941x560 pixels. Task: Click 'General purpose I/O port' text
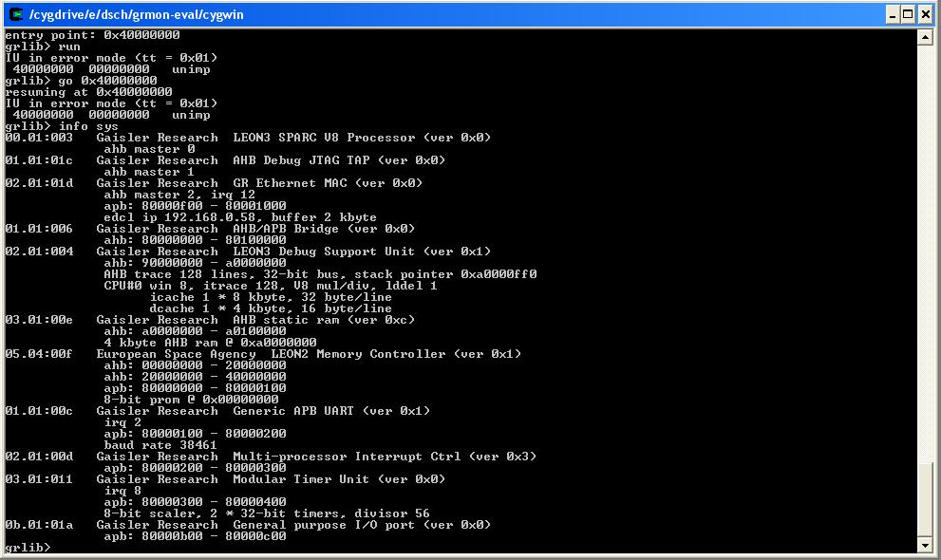[324, 525]
